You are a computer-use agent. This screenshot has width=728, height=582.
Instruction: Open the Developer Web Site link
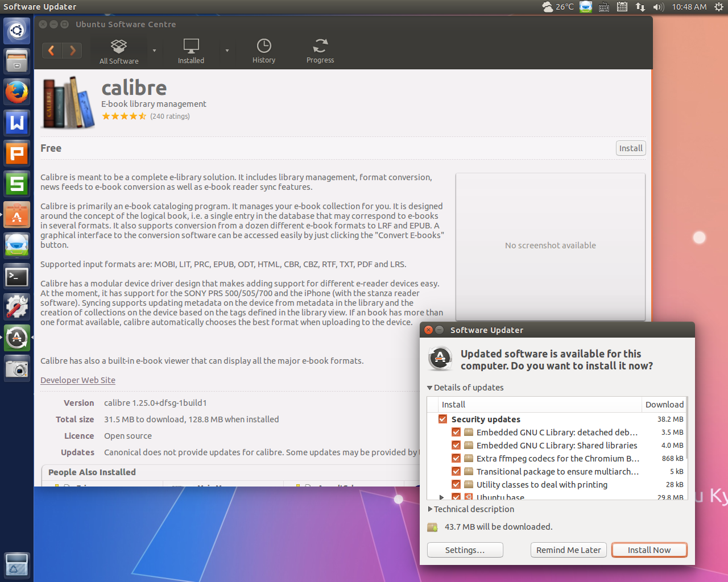(78, 380)
